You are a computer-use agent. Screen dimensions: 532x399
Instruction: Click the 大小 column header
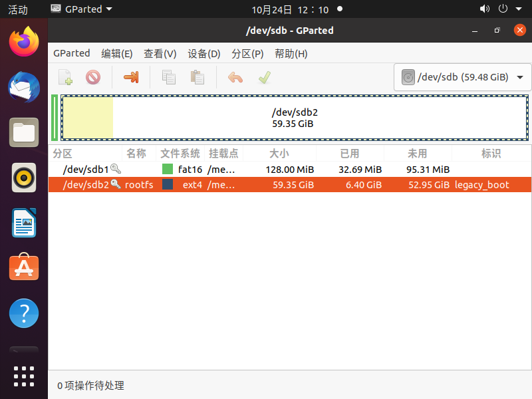coord(279,154)
